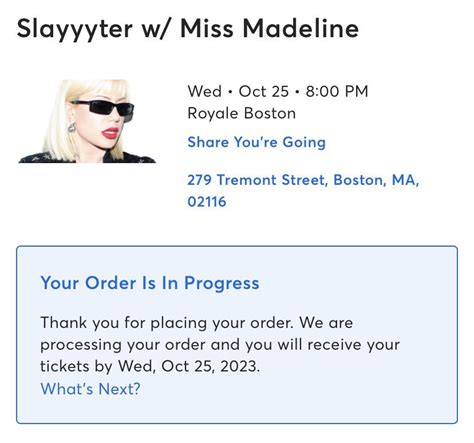Click Boston, MA in the address link

click(376, 180)
